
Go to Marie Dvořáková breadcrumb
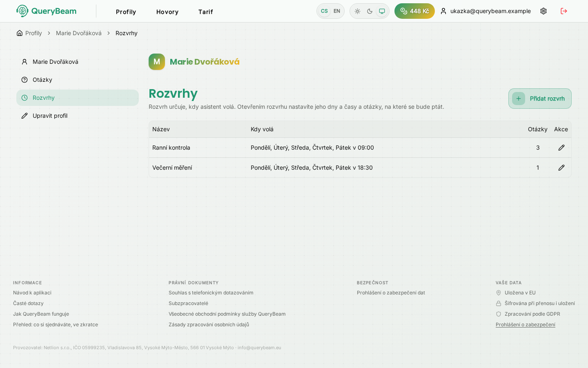click(79, 33)
